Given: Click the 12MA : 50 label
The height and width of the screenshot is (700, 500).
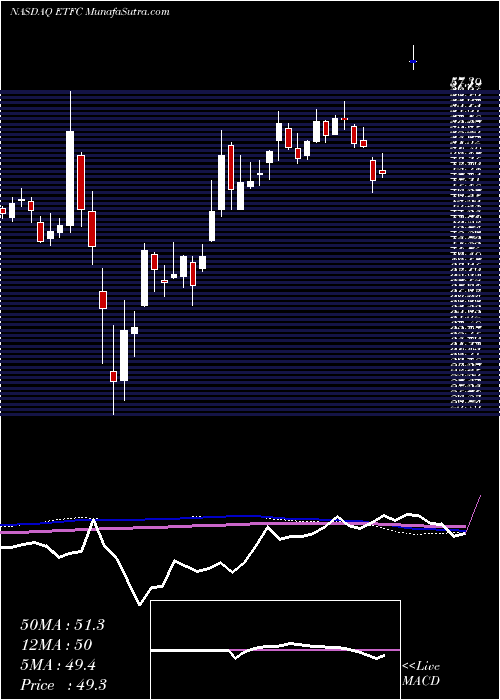Looking at the screenshot, I should coord(56,645).
